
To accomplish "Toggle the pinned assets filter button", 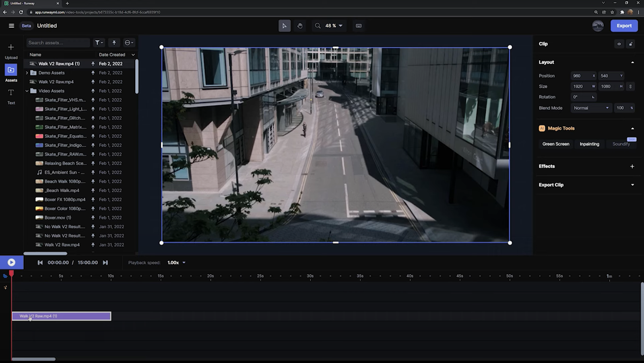I will pyautogui.click(x=114, y=43).
